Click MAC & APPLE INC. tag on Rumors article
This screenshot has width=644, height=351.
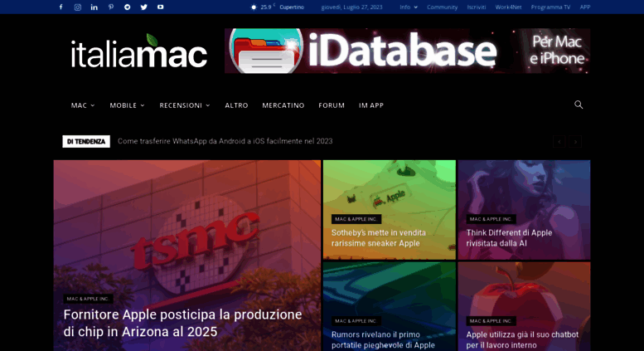pos(356,321)
